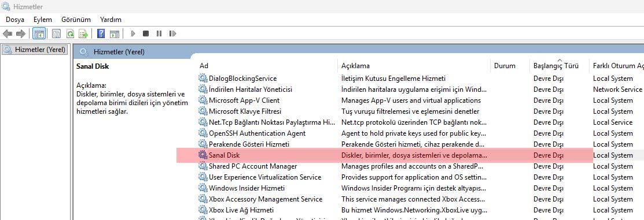Click 'Local System' in the Xbox Live Ağ Hizmeti row
Screen dimensions: 644x220
(613, 210)
